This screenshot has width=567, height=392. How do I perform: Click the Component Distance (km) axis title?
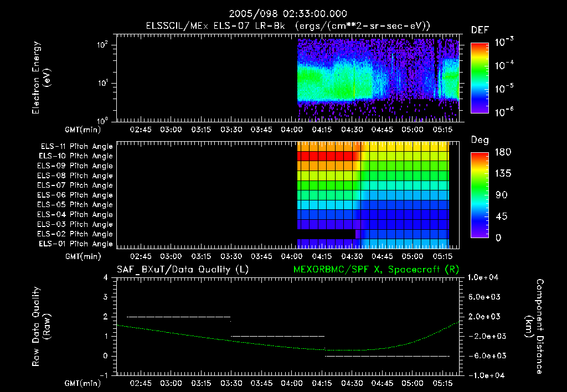534,326
